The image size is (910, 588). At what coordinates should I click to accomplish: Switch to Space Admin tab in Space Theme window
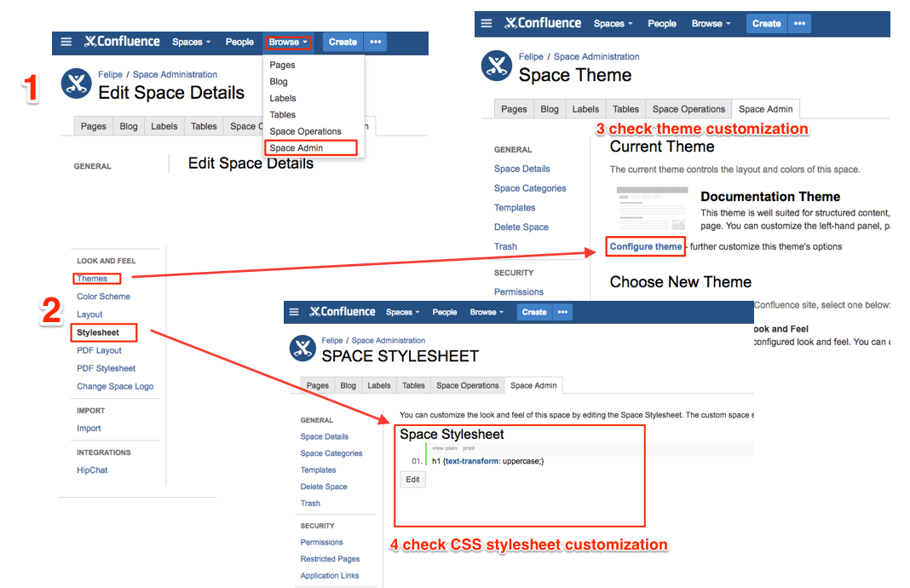pos(765,109)
